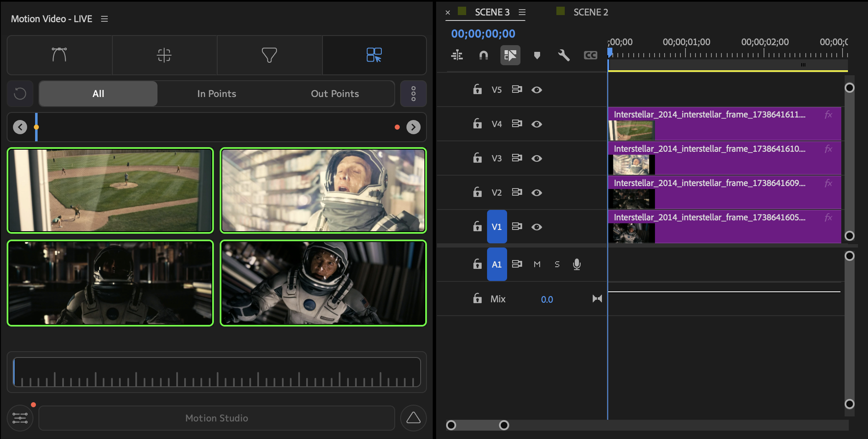Open the Motion Video panel hamburger menu
868x439 pixels.
[x=104, y=19]
